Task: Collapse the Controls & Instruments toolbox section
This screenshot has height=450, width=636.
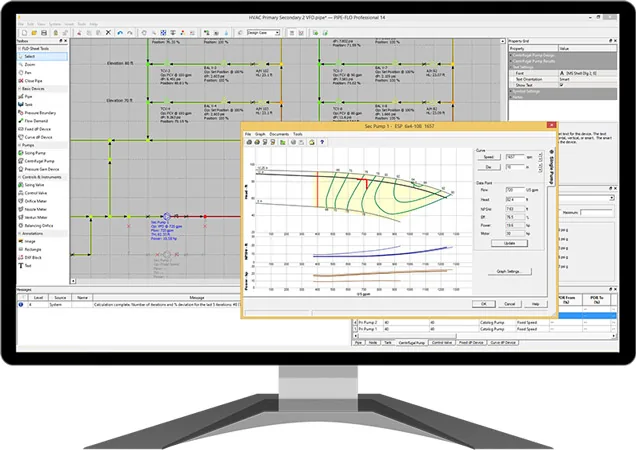Action: (x=41, y=177)
